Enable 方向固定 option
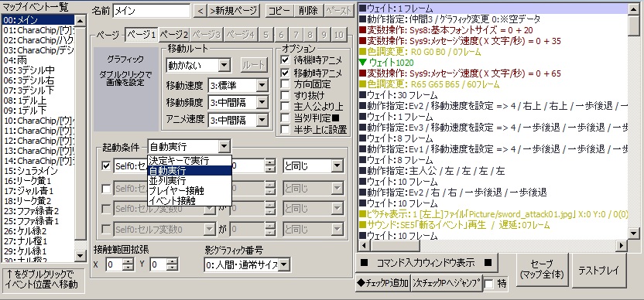Image resolution: width=644 pixels, height=300 pixels. click(x=286, y=84)
